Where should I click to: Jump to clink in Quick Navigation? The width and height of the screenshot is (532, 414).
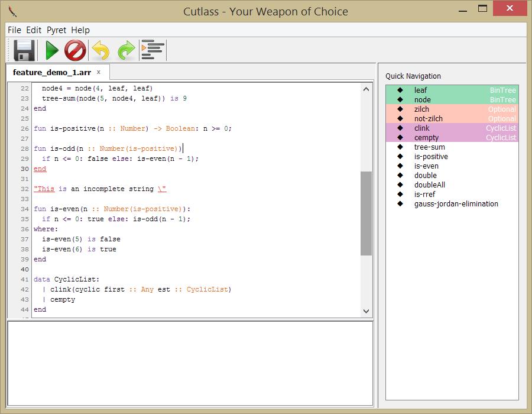click(x=452, y=128)
